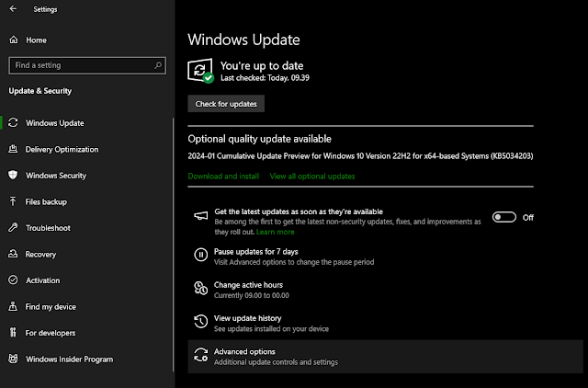
Task: Click the Recovery icon
Action: point(13,254)
